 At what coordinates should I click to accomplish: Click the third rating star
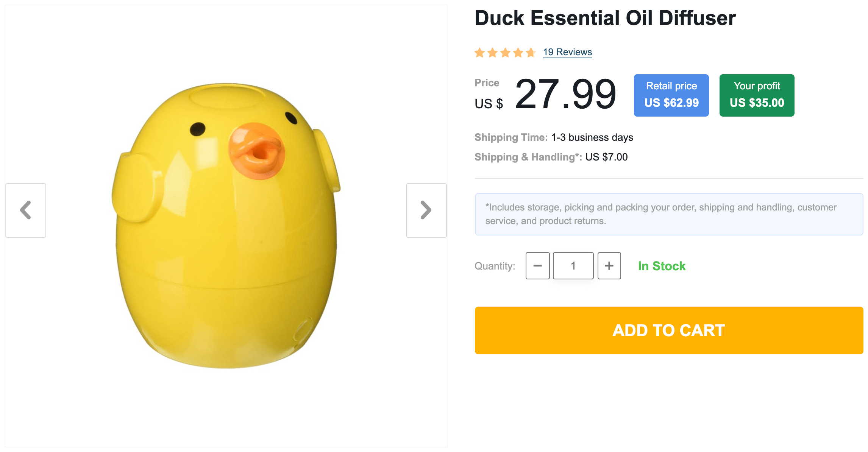[x=505, y=53]
